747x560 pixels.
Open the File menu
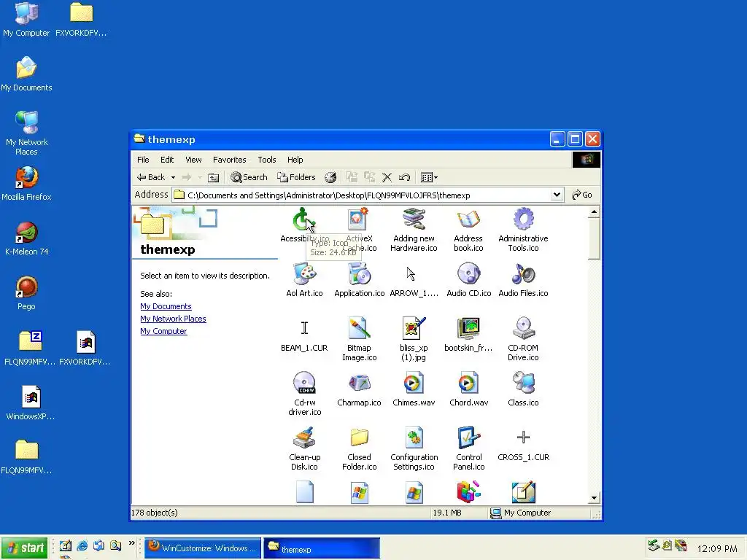[143, 160]
